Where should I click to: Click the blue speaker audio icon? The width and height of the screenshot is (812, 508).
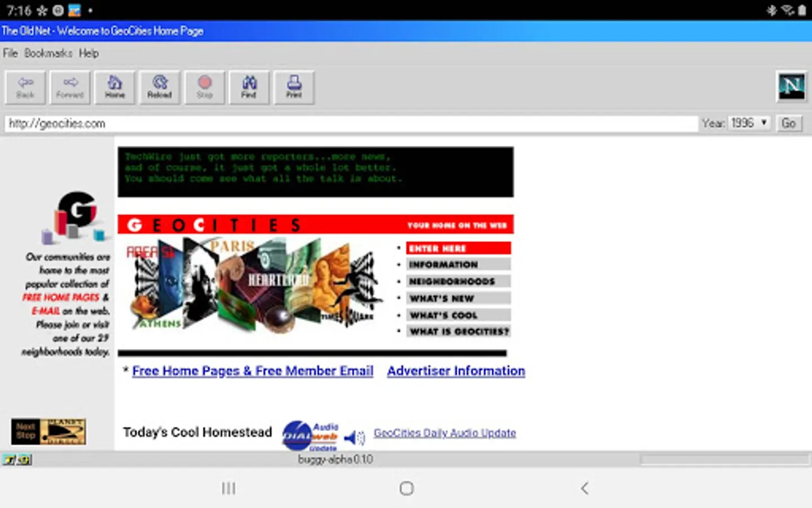click(355, 437)
